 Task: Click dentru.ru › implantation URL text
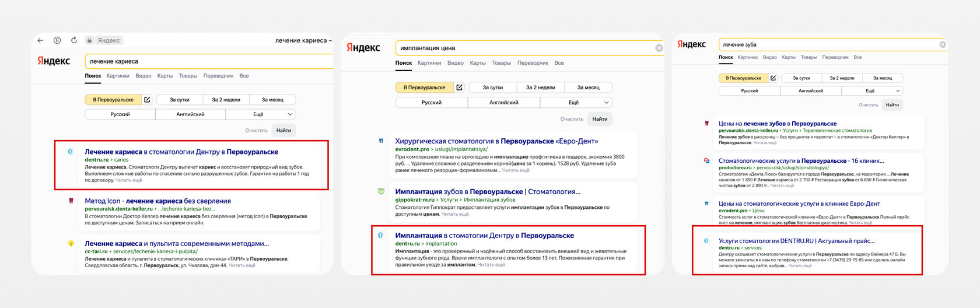[426, 243]
